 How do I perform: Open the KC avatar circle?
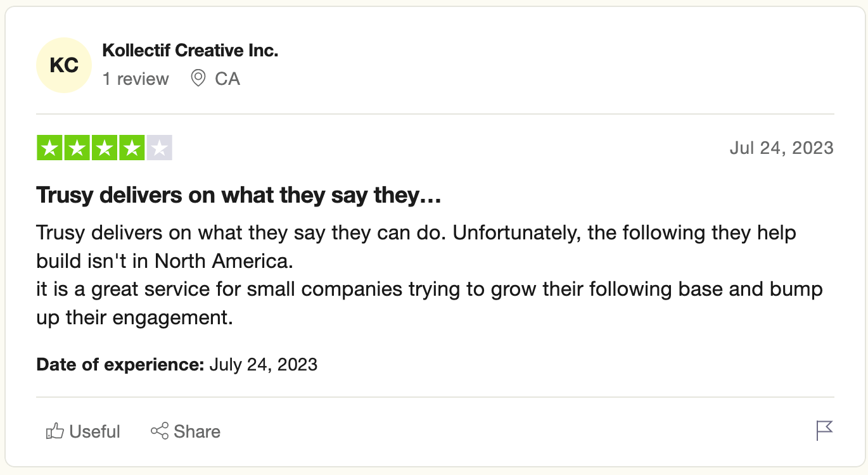coord(64,65)
